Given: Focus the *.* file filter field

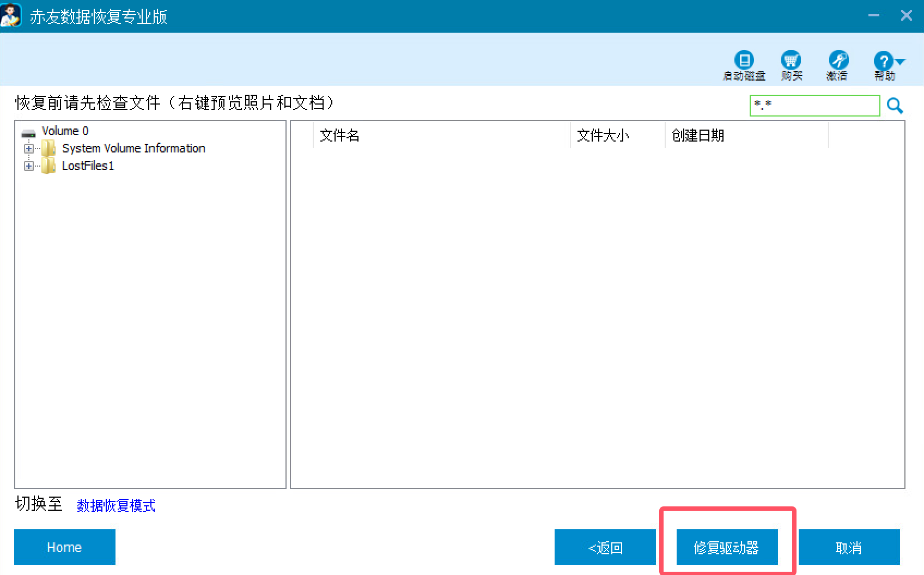Looking at the screenshot, I should point(814,106).
